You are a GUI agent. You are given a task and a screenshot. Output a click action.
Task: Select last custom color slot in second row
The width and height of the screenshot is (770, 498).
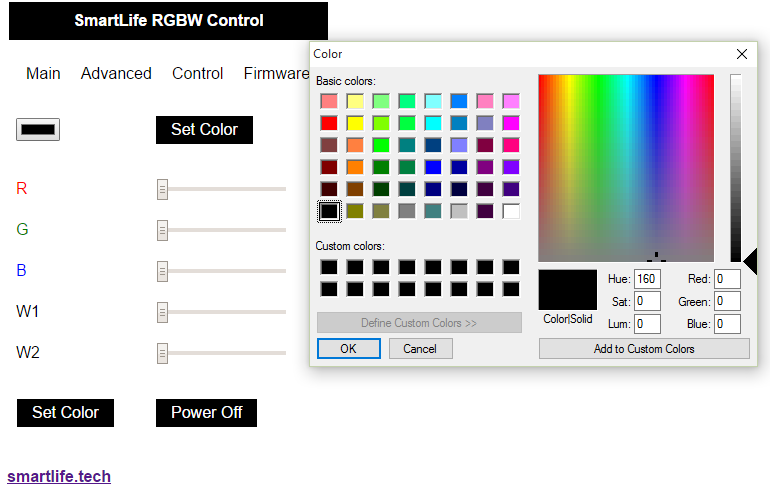(x=511, y=289)
